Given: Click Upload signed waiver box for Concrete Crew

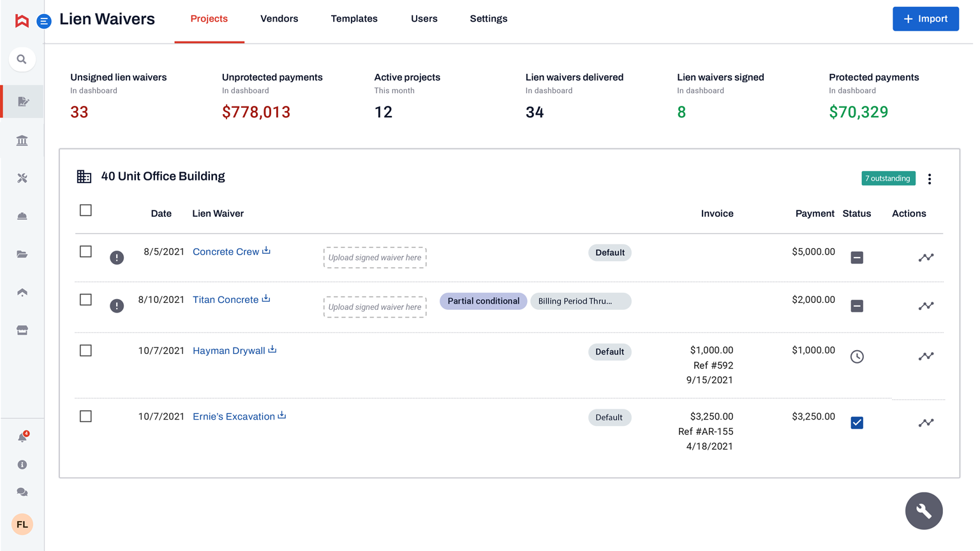Looking at the screenshot, I should click(375, 258).
